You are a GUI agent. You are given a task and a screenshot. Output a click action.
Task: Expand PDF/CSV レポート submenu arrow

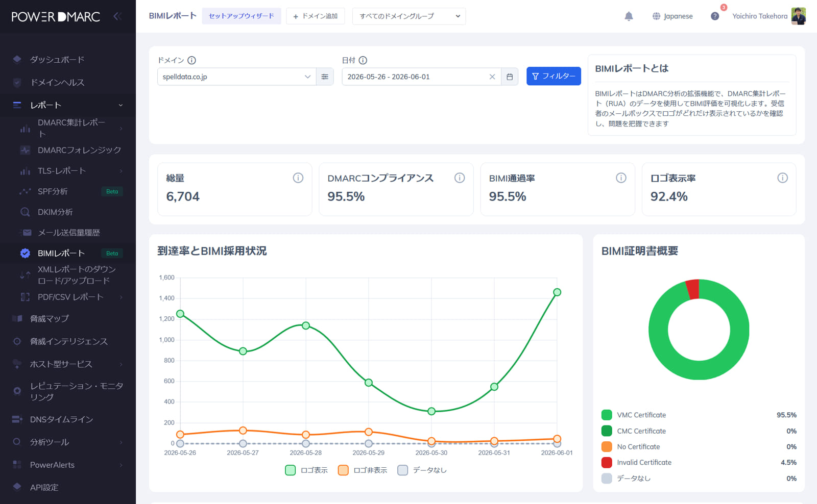coord(121,297)
